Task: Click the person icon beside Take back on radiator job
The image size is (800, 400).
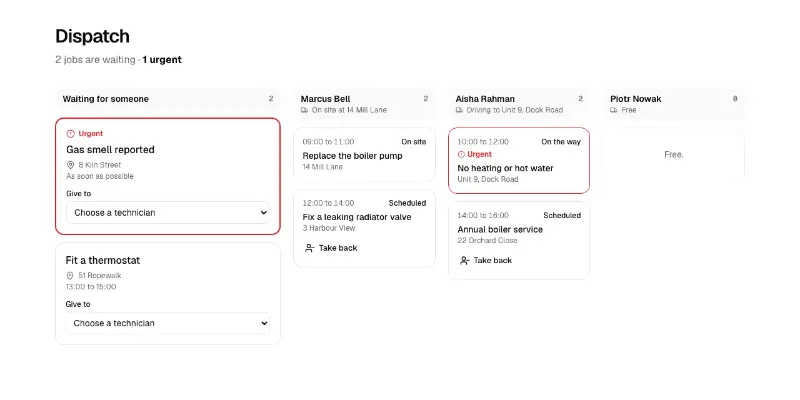Action: point(309,248)
